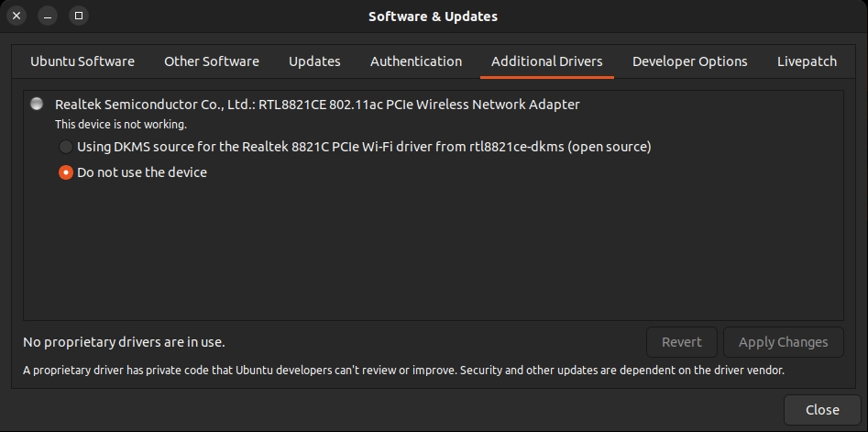This screenshot has width=868, height=432.
Task: Go to the Updates tab
Action: 314,61
